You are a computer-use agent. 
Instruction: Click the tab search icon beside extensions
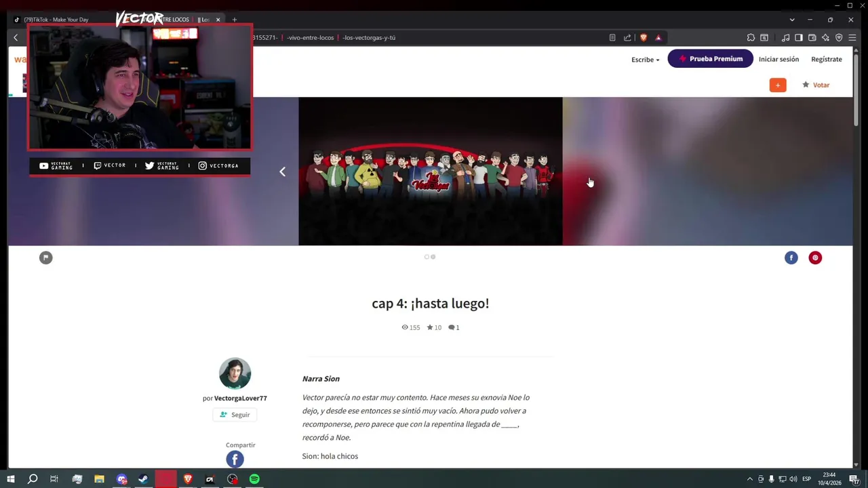tap(764, 38)
